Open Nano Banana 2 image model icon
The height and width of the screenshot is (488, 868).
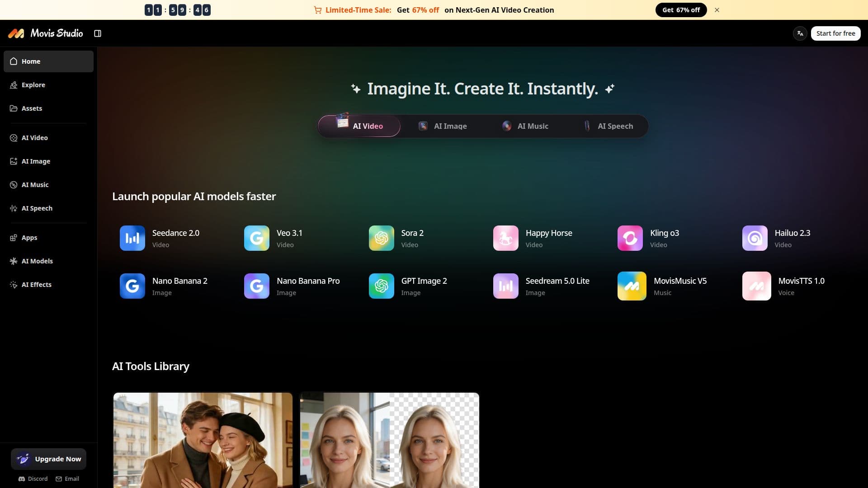tap(132, 286)
